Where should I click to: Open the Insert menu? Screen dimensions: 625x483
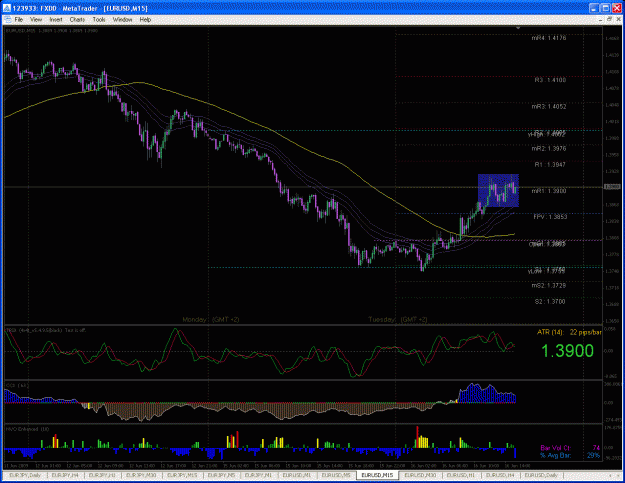pyautogui.click(x=56, y=20)
